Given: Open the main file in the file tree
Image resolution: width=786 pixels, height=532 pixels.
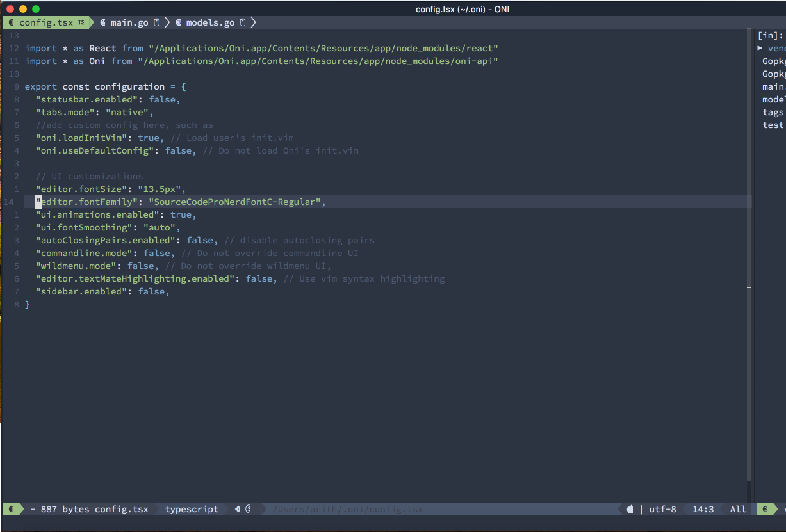Looking at the screenshot, I should point(773,86).
